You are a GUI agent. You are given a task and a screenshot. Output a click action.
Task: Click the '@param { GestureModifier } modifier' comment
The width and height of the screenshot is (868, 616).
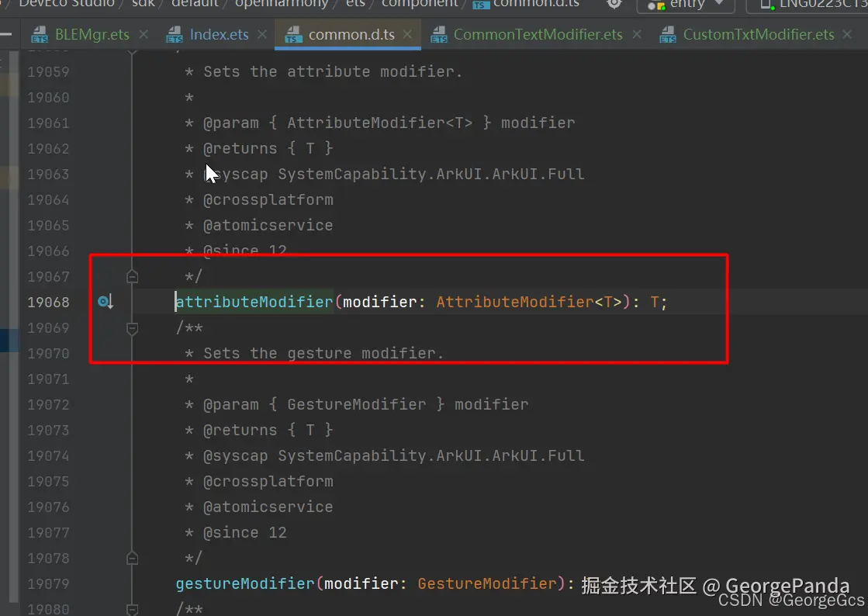(366, 404)
